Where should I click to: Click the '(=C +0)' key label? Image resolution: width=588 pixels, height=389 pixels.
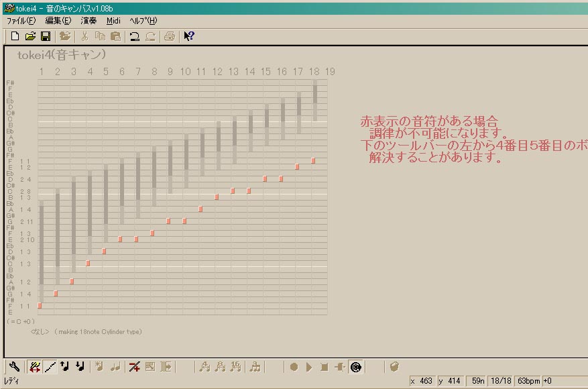[x=21, y=321]
